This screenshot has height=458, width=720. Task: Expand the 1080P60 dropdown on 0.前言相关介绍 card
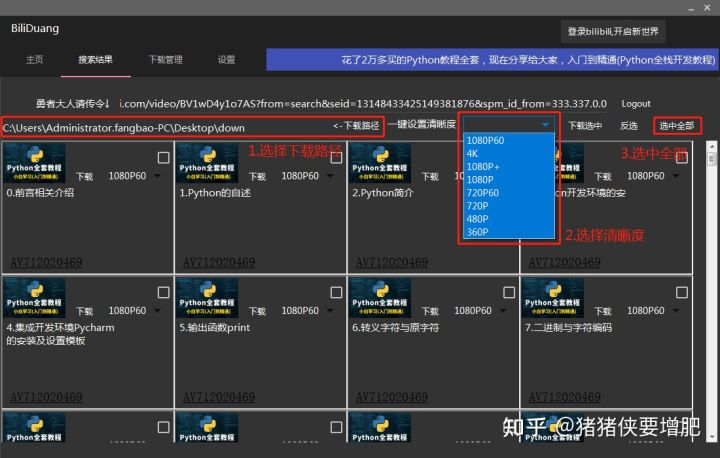[x=158, y=176]
